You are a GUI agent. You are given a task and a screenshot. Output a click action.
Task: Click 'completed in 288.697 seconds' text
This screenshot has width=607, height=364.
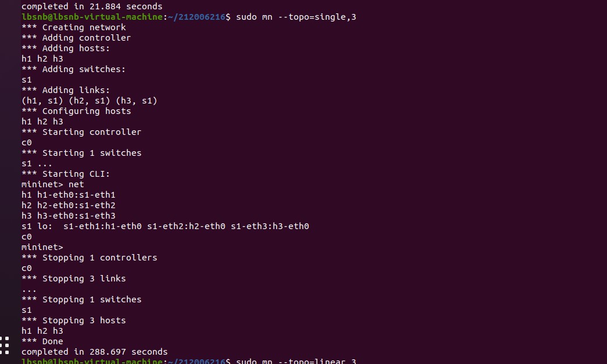tap(95, 352)
